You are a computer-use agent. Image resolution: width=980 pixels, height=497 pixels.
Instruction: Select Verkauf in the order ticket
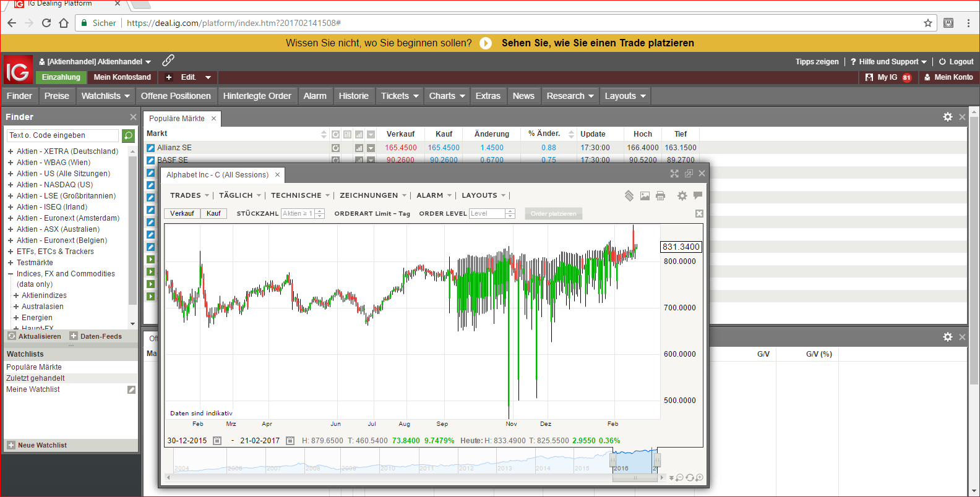point(182,213)
